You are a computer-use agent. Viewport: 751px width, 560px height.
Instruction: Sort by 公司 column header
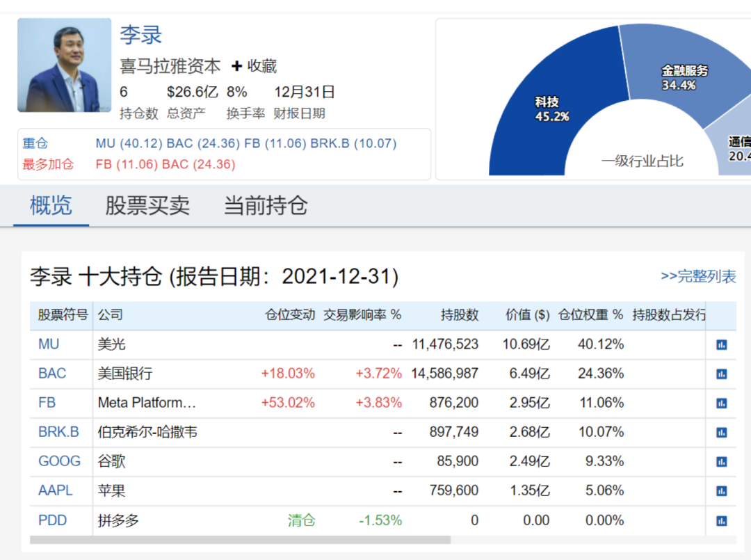(111, 314)
